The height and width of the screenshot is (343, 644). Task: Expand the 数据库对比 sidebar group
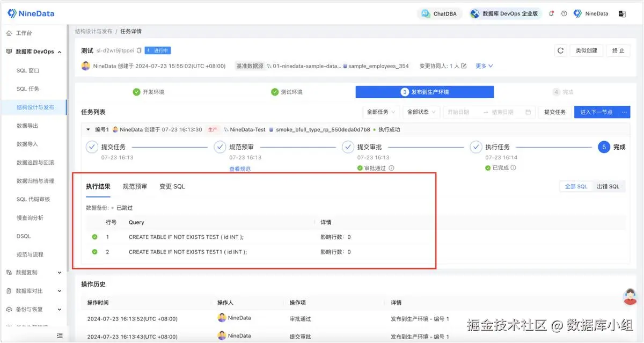[33, 291]
